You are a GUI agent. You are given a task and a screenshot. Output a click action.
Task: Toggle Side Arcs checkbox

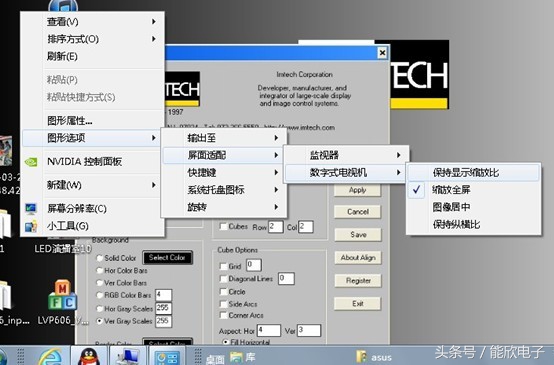click(x=223, y=304)
